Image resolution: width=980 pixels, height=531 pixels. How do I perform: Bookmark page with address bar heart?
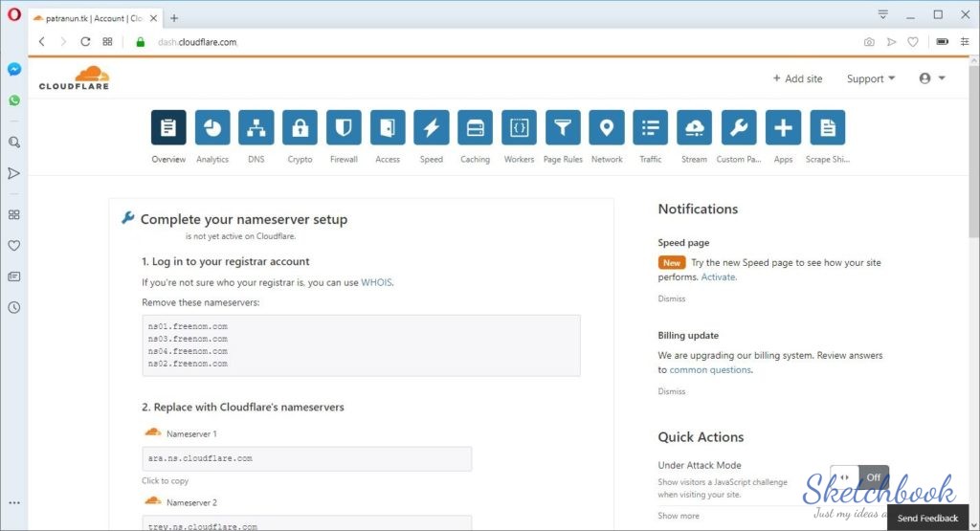point(913,42)
